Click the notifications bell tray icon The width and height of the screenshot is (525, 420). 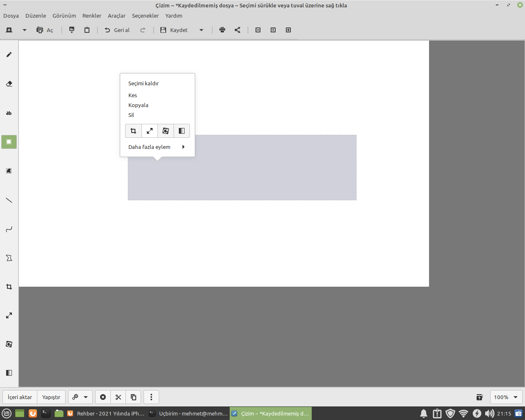[x=424, y=413]
